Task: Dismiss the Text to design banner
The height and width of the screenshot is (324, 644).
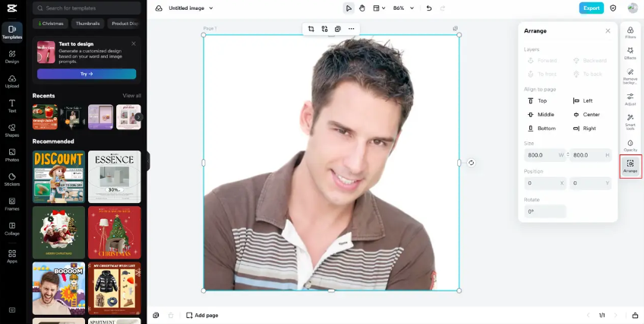Action: (134, 43)
